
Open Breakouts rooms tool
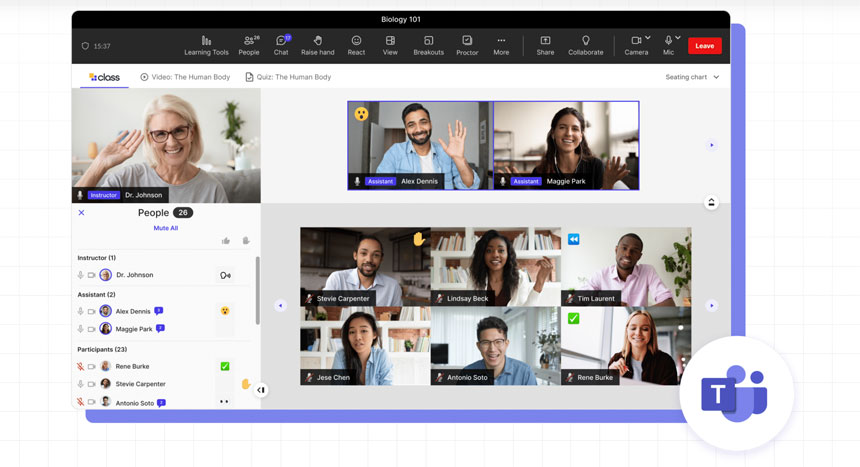click(428, 45)
